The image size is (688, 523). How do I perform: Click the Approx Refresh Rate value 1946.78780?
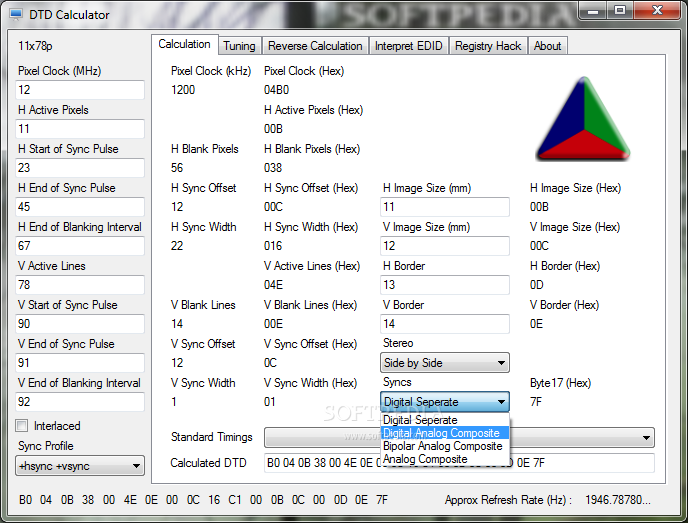[618, 500]
